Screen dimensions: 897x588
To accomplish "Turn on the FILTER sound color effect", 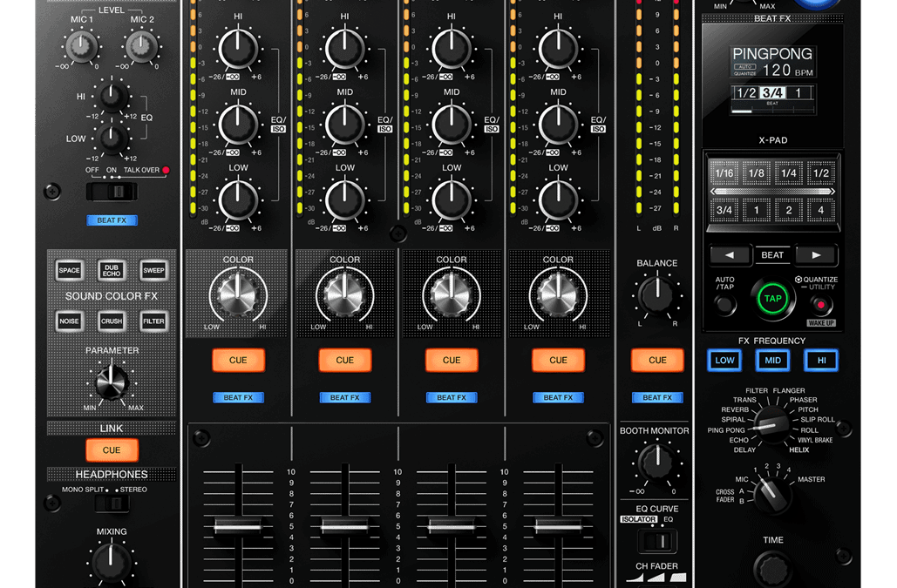I will pos(153,321).
